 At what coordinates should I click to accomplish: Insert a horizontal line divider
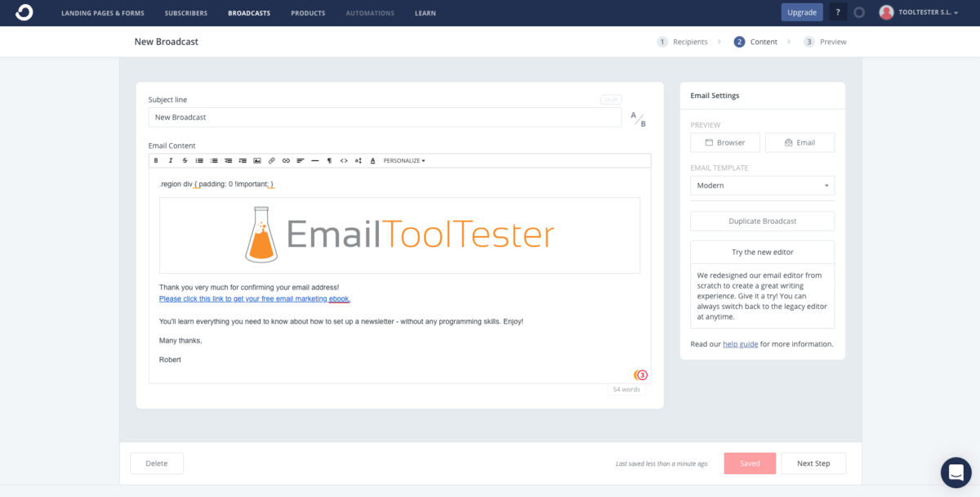pos(315,161)
